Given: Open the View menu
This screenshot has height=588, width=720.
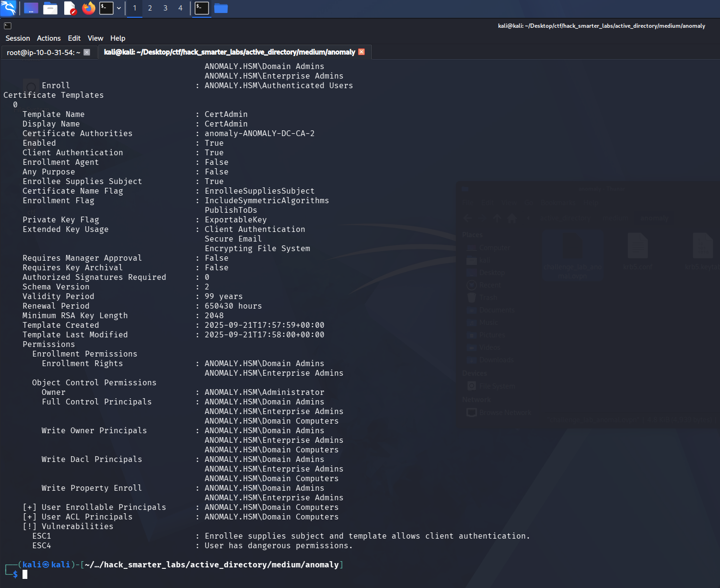Looking at the screenshot, I should (95, 38).
